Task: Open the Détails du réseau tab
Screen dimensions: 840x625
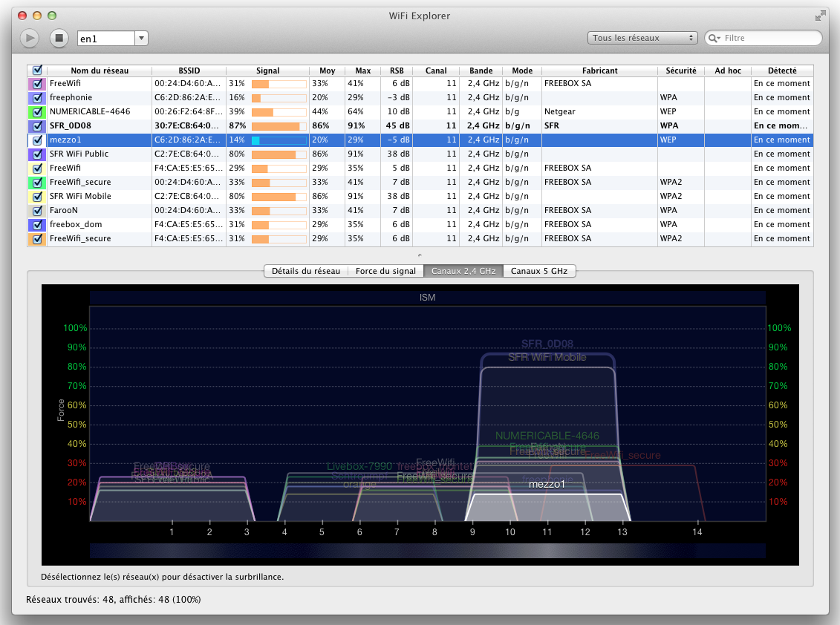Action: [306, 271]
